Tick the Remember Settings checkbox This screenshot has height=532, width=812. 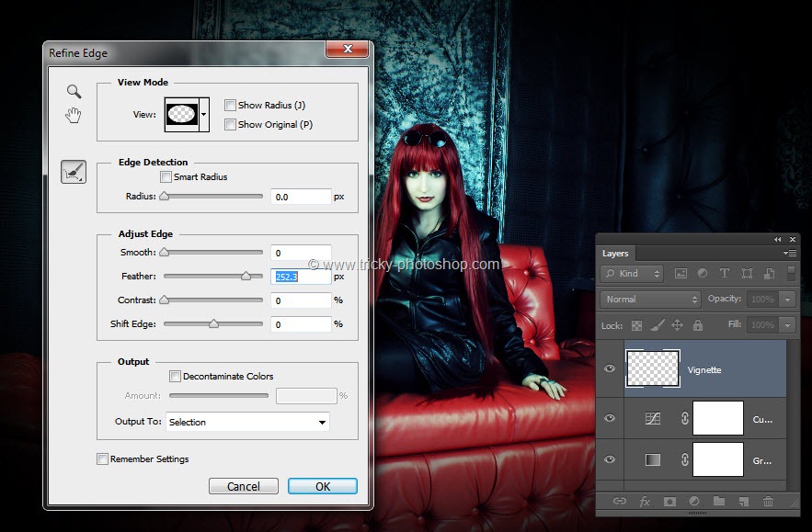[x=103, y=459]
